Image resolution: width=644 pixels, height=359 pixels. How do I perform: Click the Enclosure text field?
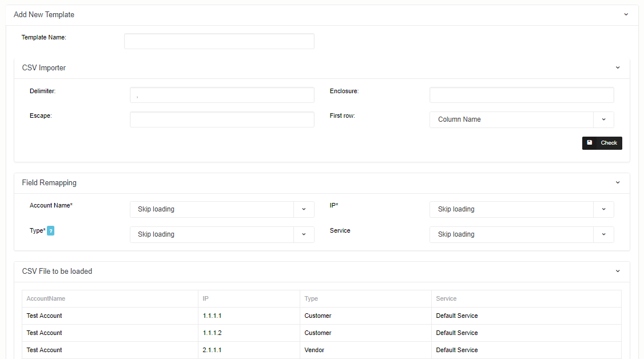521,95
